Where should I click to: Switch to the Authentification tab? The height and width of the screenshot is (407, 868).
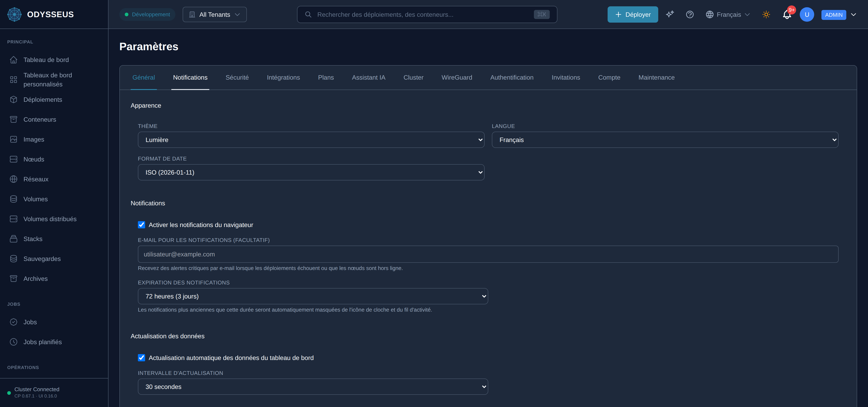(512, 78)
